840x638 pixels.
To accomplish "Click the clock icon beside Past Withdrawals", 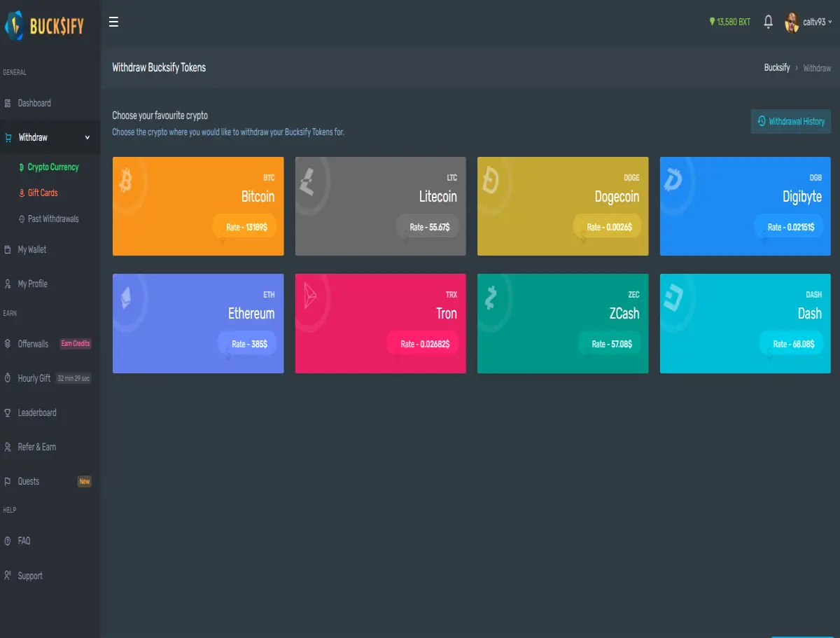I will (22, 219).
